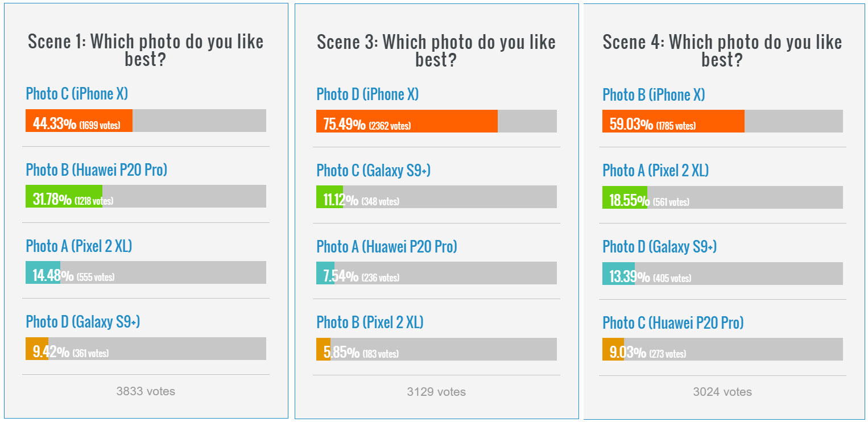Click Scene 1 'Photo C (iPhone X)' link
Screen dimensions: 868x422
coord(77,94)
